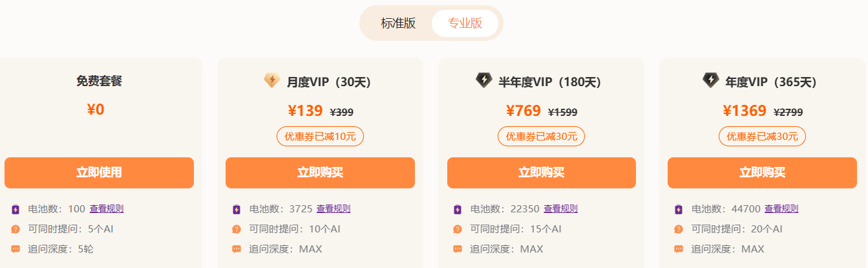
Task: Click the dark badge icon beside 半年度VIP
Action: [x=483, y=81]
